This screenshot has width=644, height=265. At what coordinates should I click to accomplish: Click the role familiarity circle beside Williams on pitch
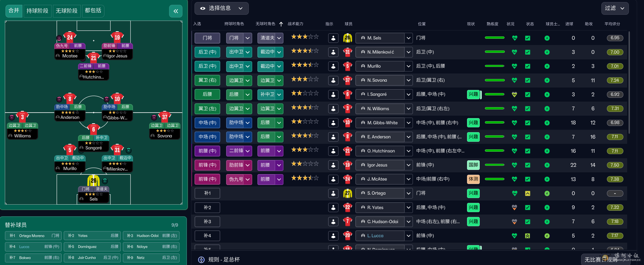click(x=12, y=117)
